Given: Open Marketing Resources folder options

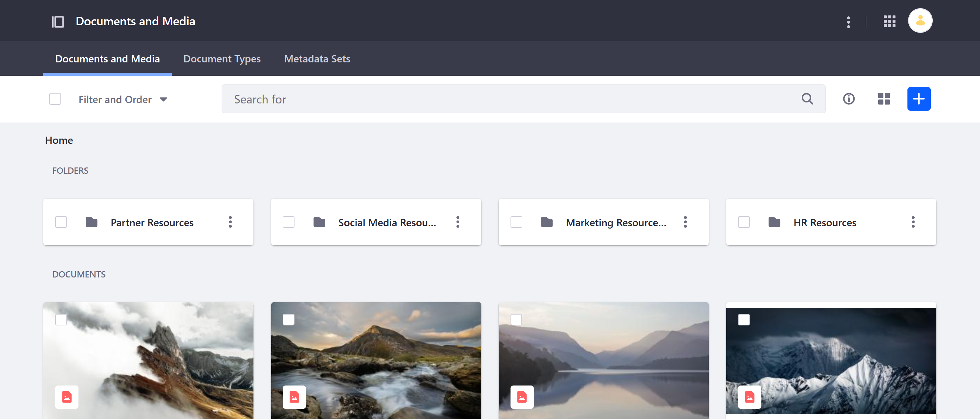Looking at the screenshot, I should 686,222.
